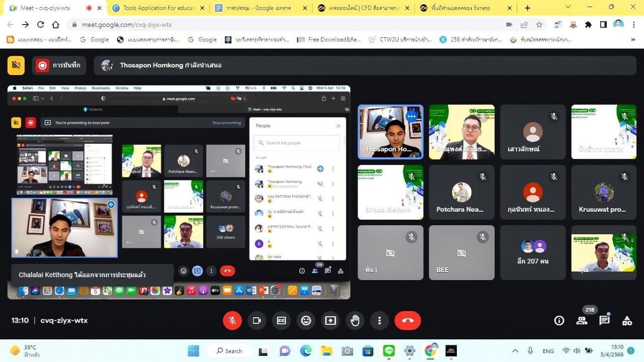Open options on Thosapon Homkong's video tile
Image resolution: width=644 pixels, height=362 pixels.
pos(412,117)
